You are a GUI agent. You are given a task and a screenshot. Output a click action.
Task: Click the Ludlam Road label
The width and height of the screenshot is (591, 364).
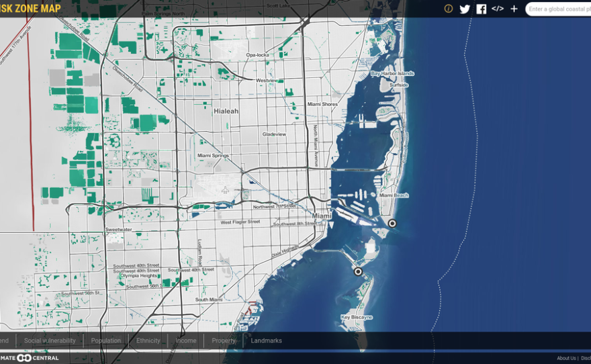[x=199, y=253]
